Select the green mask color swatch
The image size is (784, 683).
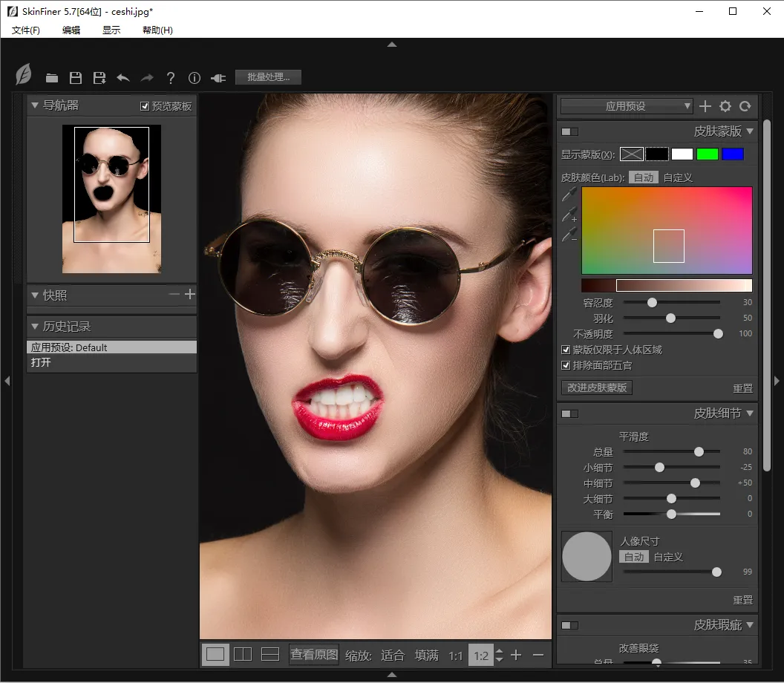[707, 154]
